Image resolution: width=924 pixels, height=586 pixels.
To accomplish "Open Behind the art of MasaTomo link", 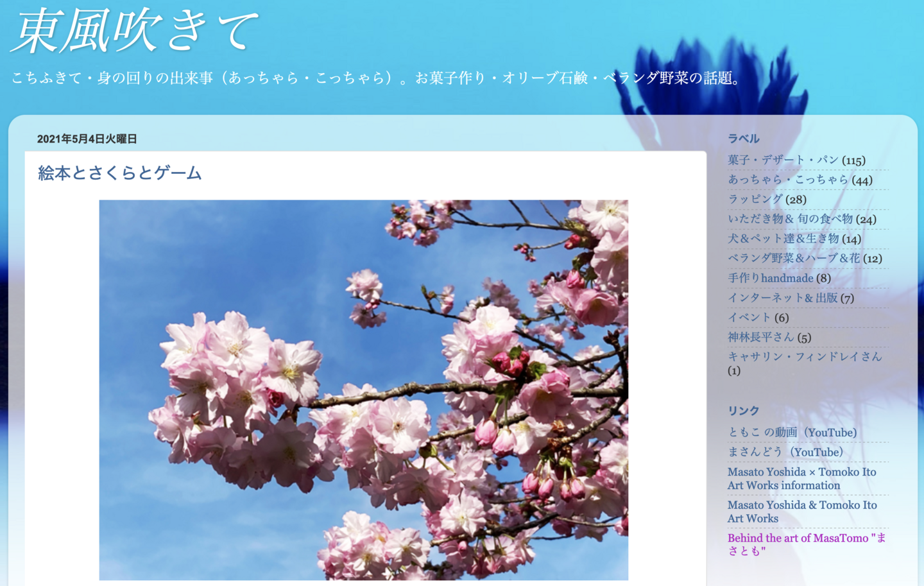I will 806,544.
